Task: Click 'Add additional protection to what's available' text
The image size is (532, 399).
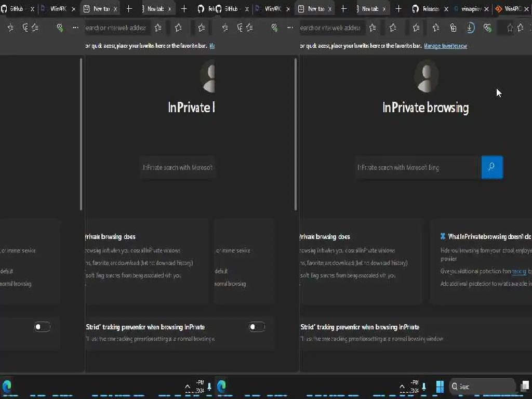Action: click(x=486, y=284)
